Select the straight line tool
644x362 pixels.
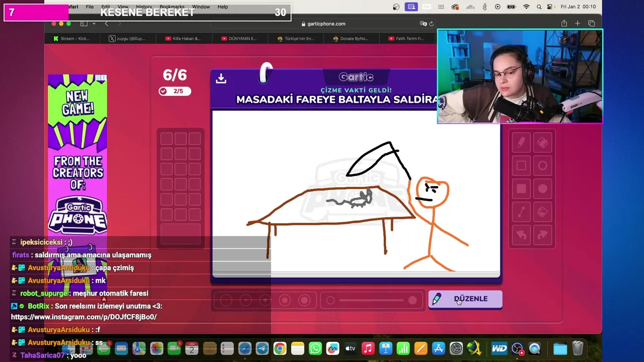pyautogui.click(x=521, y=212)
